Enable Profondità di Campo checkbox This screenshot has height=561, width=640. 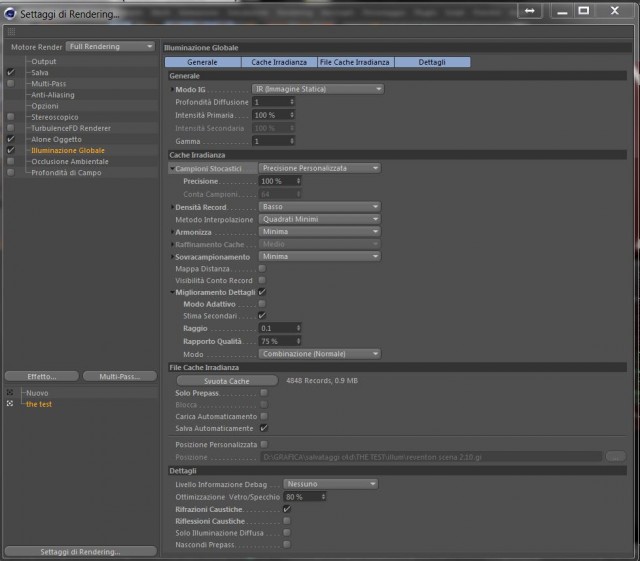11,172
